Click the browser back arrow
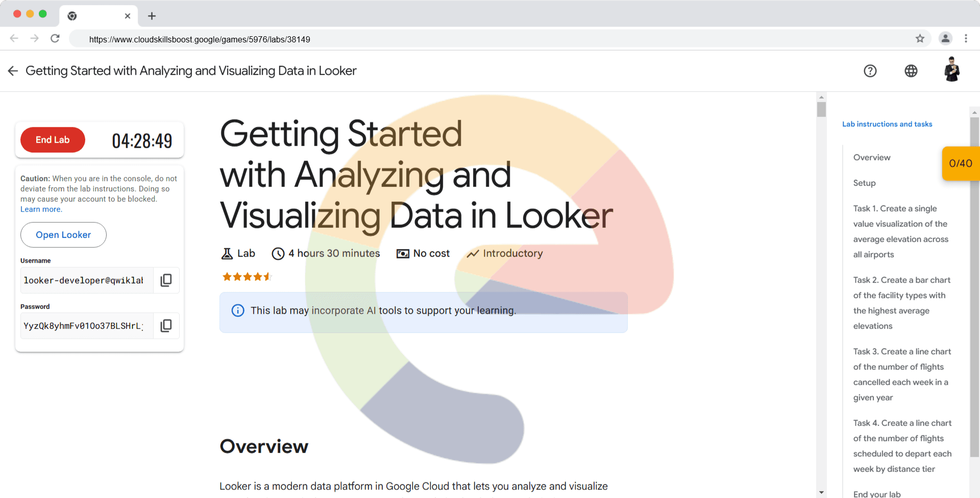 14,38
